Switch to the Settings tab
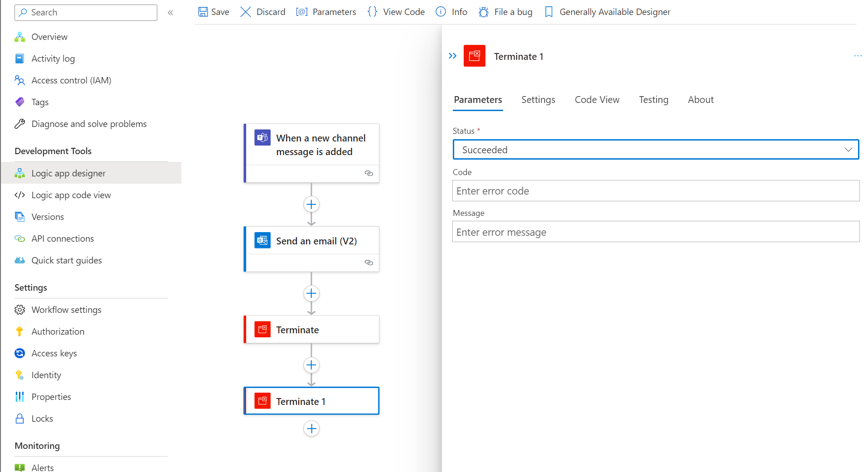 (x=538, y=99)
